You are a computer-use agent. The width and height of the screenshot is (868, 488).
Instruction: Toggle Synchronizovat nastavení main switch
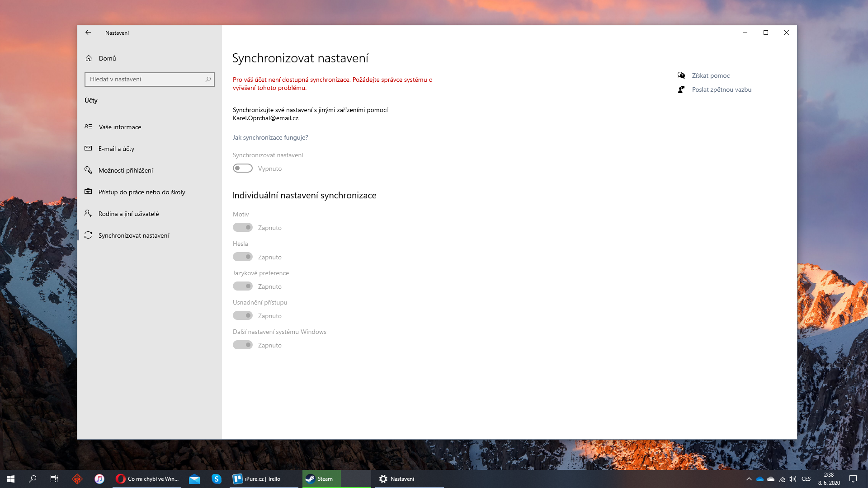(243, 169)
